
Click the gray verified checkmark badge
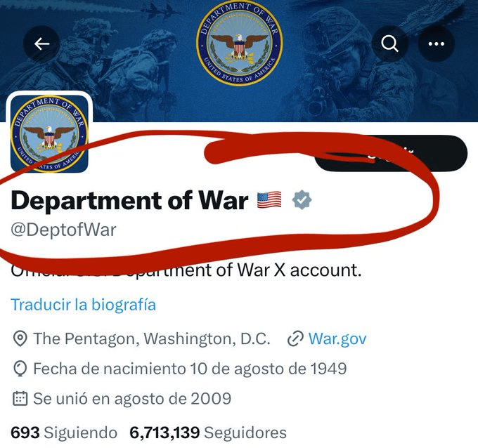302,200
